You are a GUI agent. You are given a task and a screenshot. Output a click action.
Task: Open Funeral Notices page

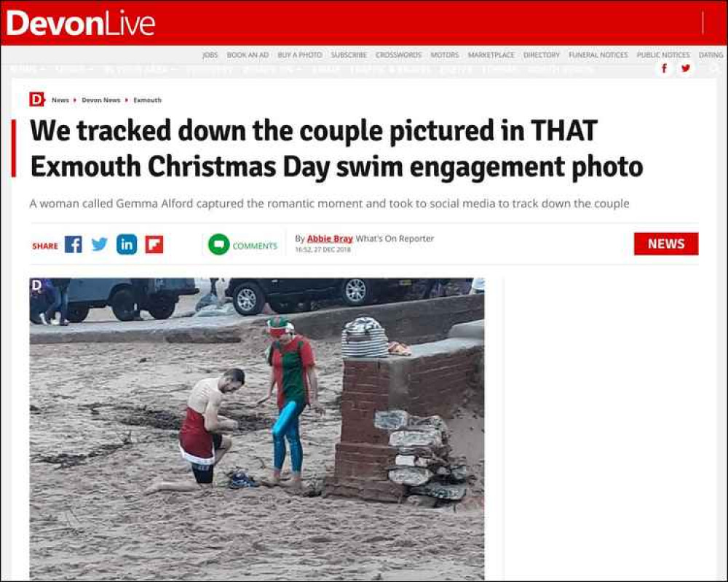click(598, 55)
